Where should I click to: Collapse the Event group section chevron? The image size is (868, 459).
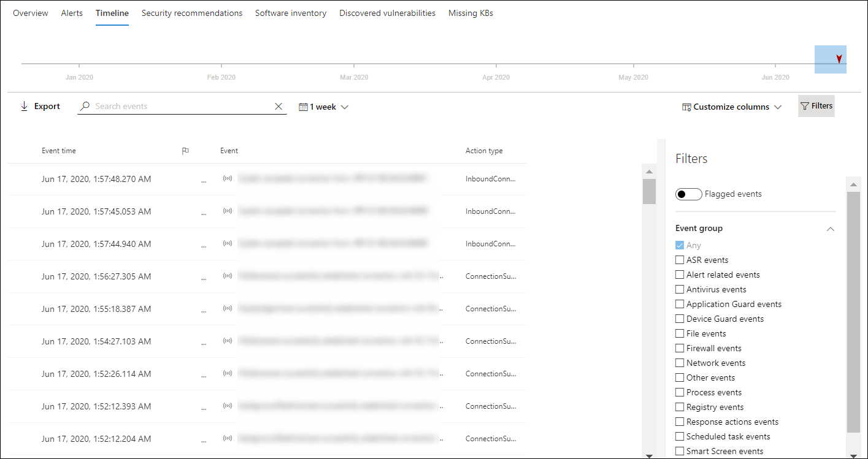(x=830, y=229)
